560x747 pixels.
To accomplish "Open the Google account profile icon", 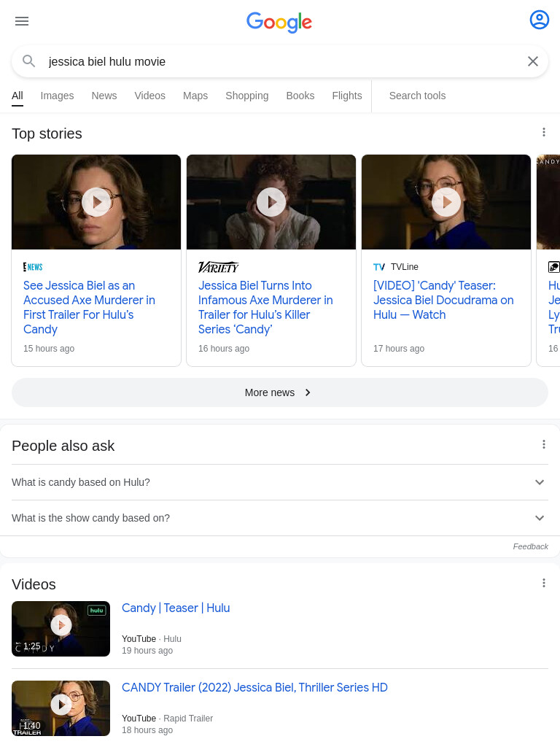I will pos(539,20).
